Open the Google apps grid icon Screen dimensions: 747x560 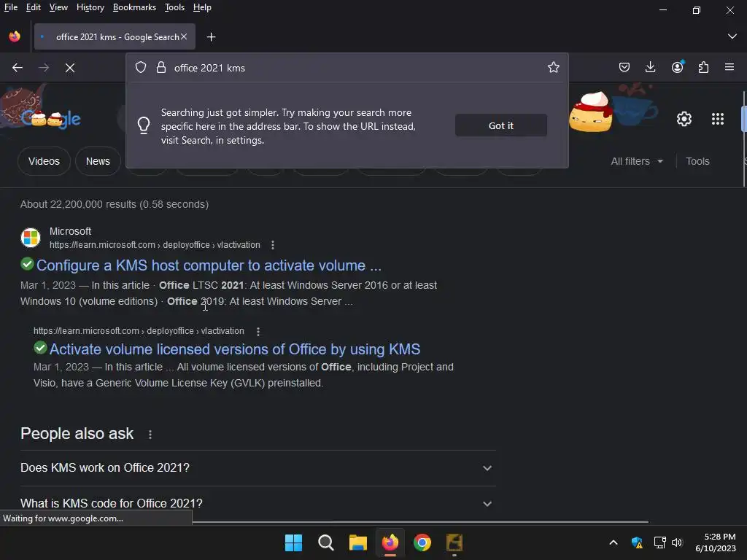(718, 119)
